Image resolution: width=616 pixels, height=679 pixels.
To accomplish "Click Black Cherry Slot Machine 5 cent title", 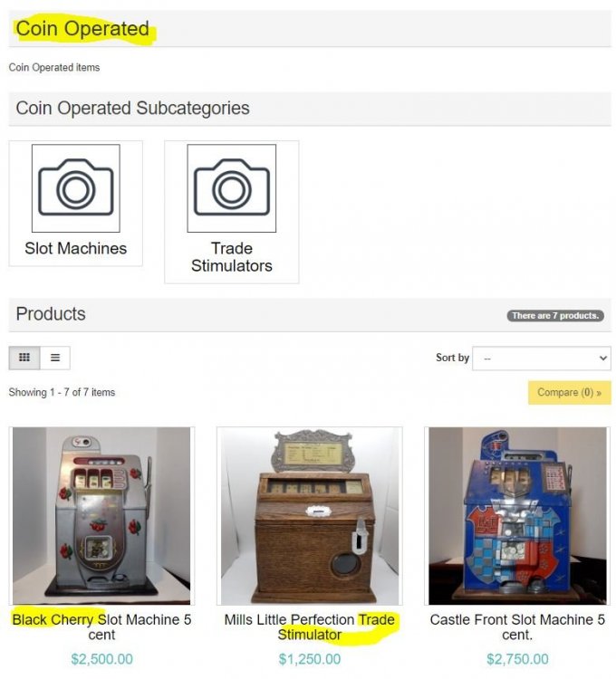I will pyautogui.click(x=101, y=627).
